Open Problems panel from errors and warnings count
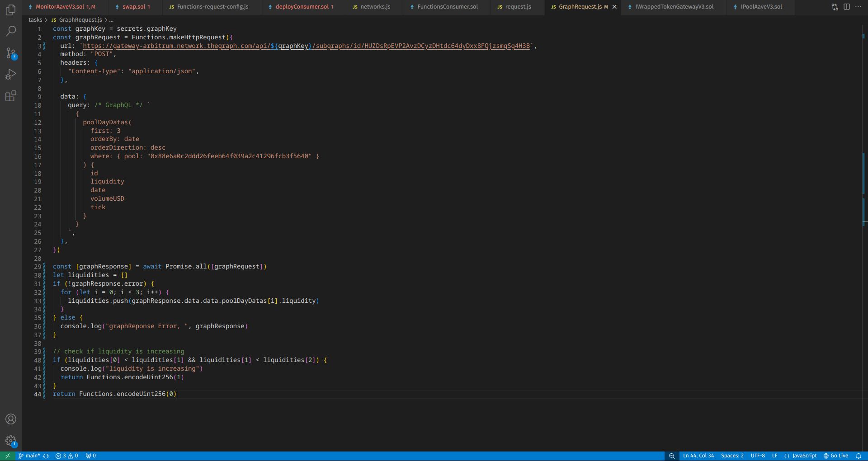 (66, 456)
